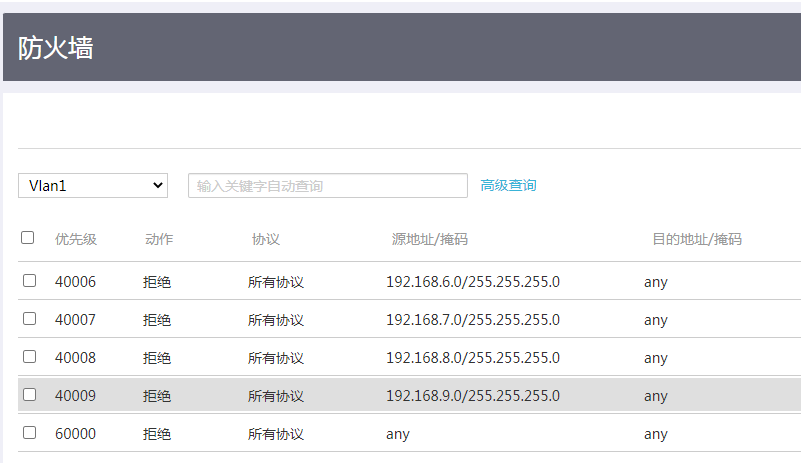The height and width of the screenshot is (463, 801).
Task: Select source address 192.168.6.0/255.255.255.0 cell
Action: [473, 282]
